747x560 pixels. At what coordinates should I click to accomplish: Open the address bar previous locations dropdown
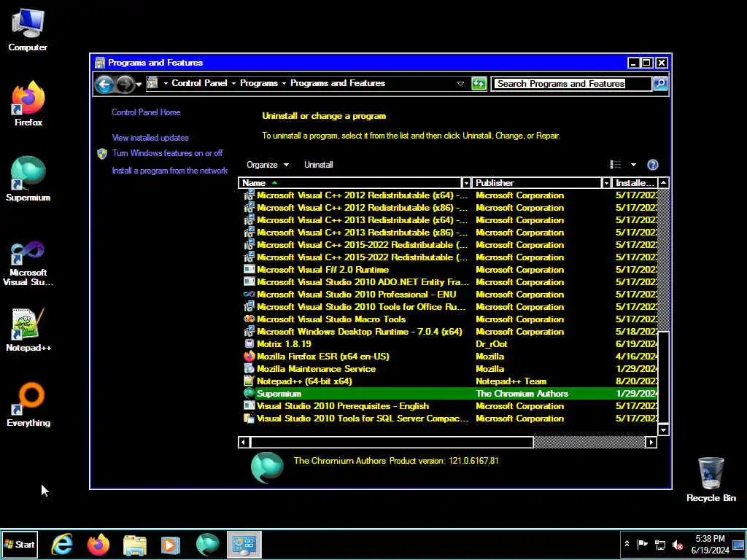coord(460,84)
